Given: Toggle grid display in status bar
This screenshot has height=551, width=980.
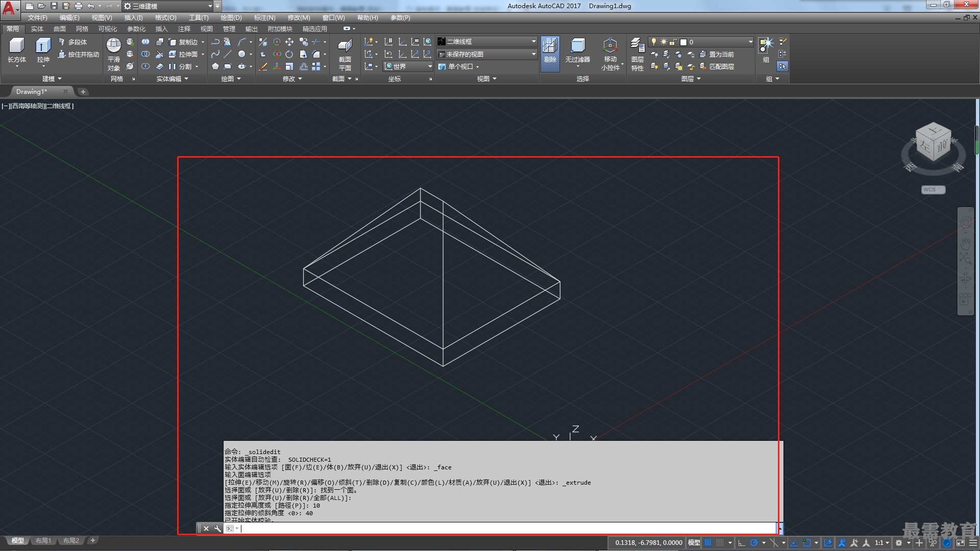Looking at the screenshot, I should [x=708, y=543].
